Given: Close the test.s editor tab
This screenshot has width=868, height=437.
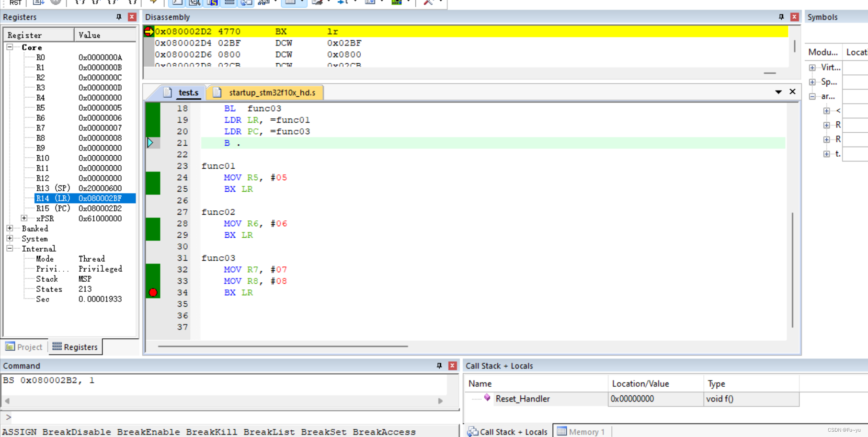Looking at the screenshot, I should coord(792,92).
